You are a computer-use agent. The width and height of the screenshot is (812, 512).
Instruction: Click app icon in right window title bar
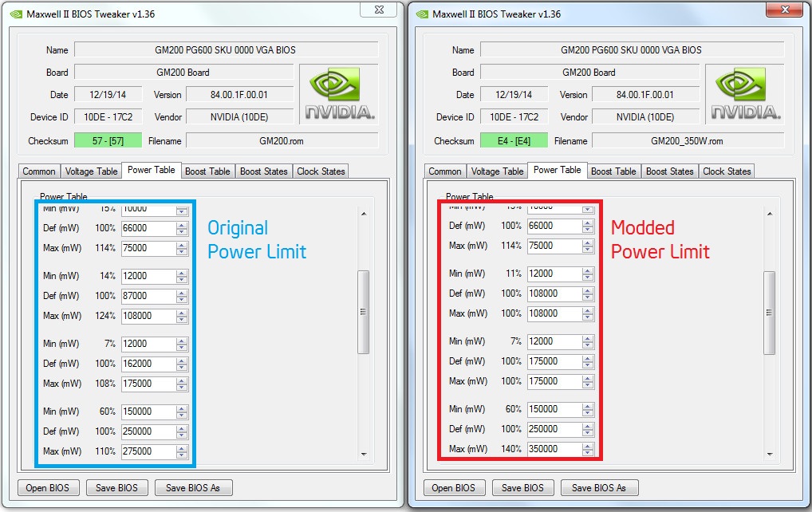tap(424, 14)
